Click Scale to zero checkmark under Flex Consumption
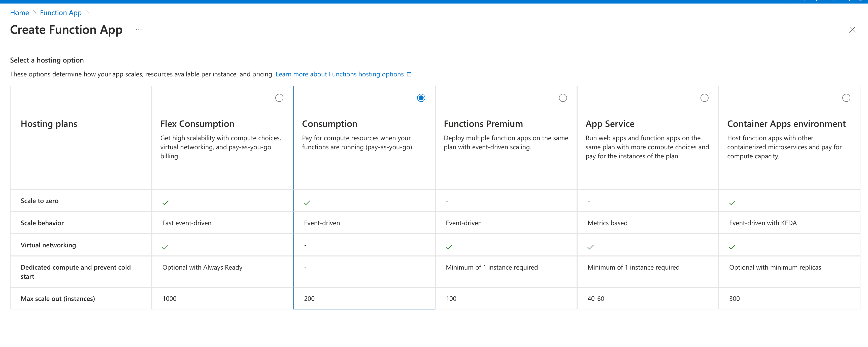Screen dimensions: 868x347 [x=165, y=203]
